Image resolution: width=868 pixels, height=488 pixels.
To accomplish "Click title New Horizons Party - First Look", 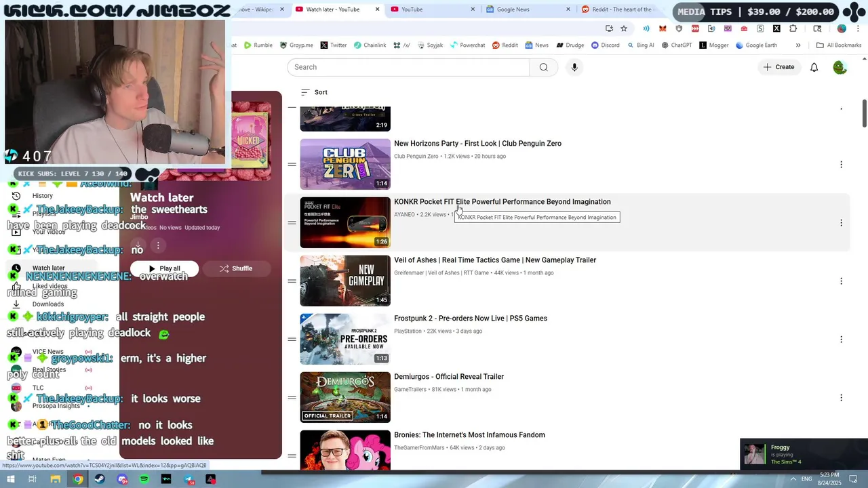I will tap(477, 144).
